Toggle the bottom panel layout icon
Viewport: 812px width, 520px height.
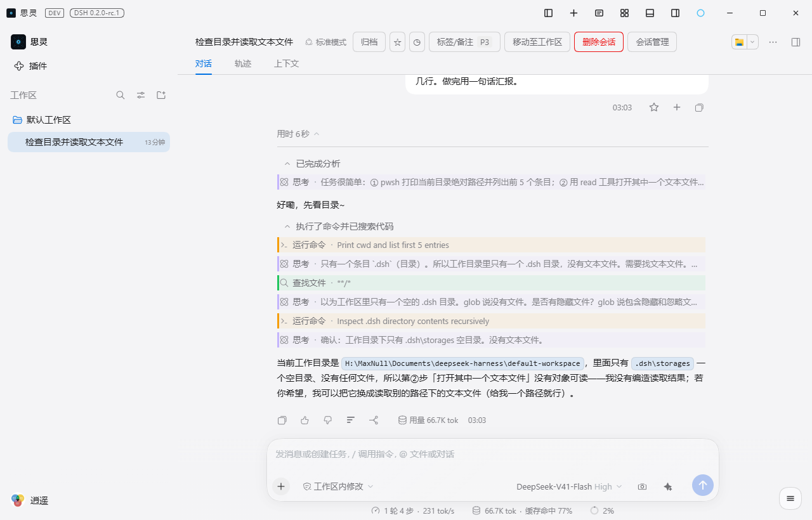(x=650, y=13)
